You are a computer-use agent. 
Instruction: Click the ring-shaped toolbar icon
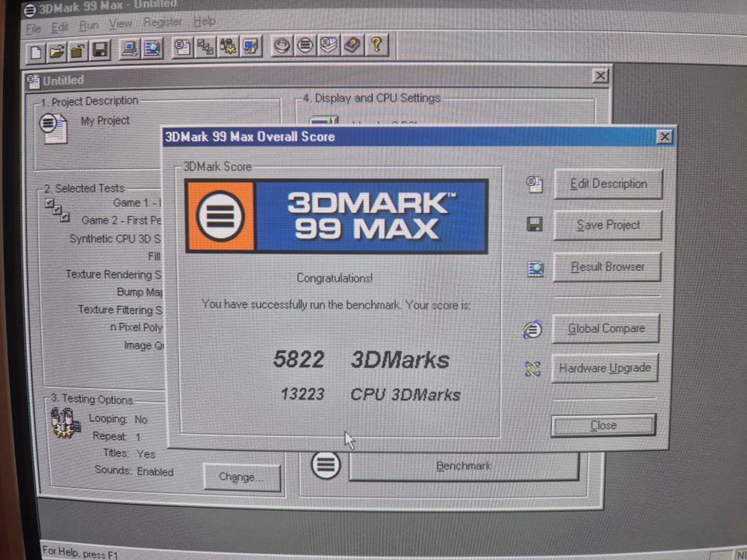point(282,46)
